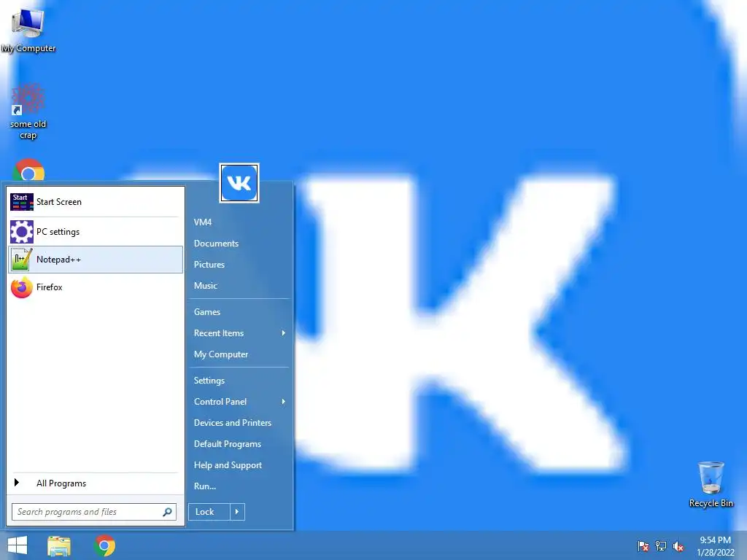The height and width of the screenshot is (560, 747).
Task: Select the 'some old crap' desktop shortcut
Action: (28, 112)
